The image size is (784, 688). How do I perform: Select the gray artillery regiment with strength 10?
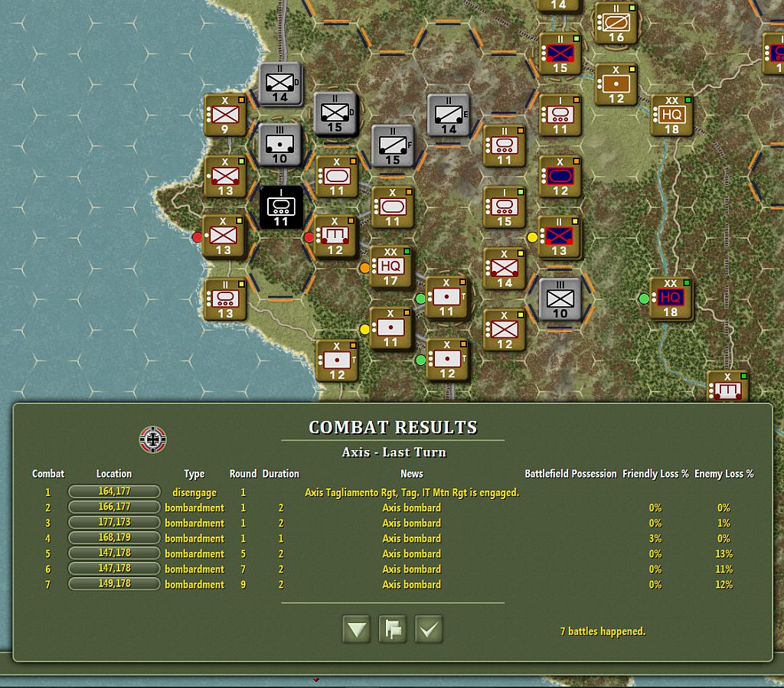tap(280, 145)
